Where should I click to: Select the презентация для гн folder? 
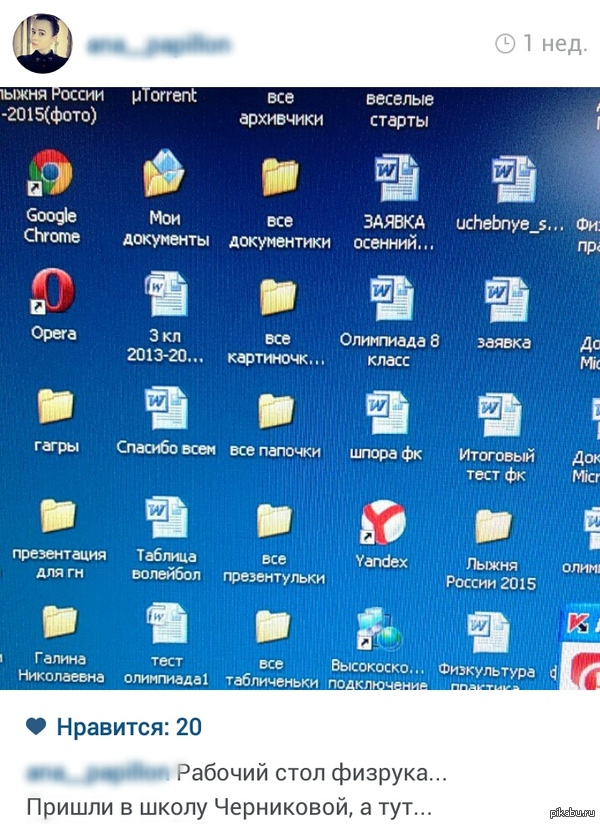tap(58, 518)
